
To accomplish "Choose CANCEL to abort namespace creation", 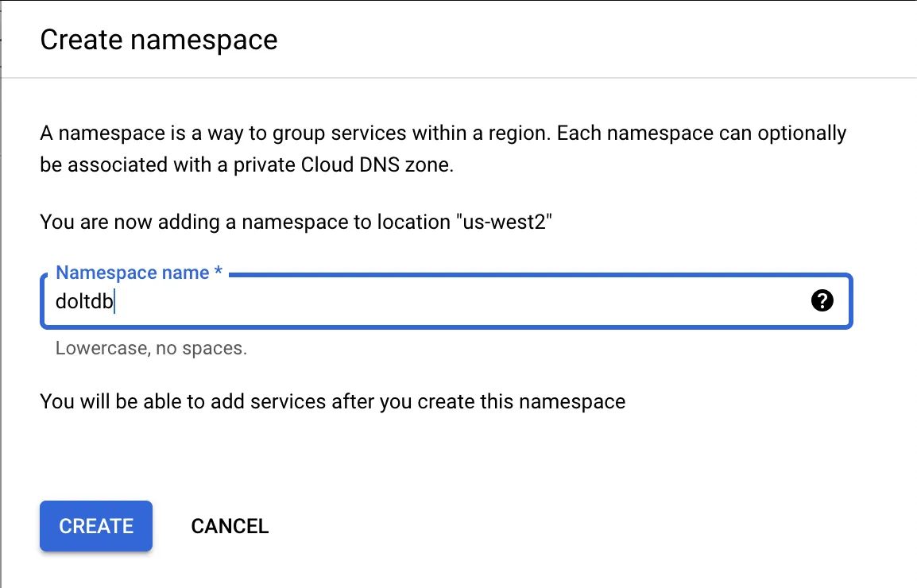I will [x=230, y=526].
